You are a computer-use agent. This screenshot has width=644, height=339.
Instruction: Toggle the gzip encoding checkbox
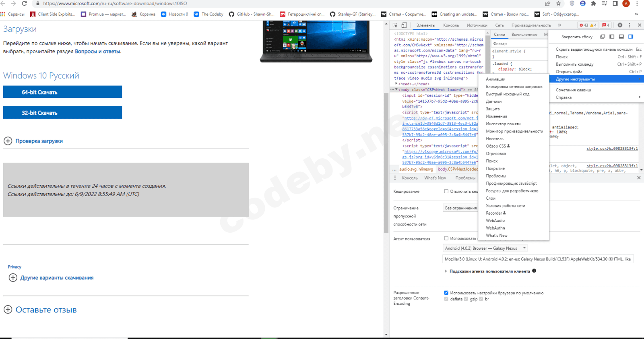466,299
